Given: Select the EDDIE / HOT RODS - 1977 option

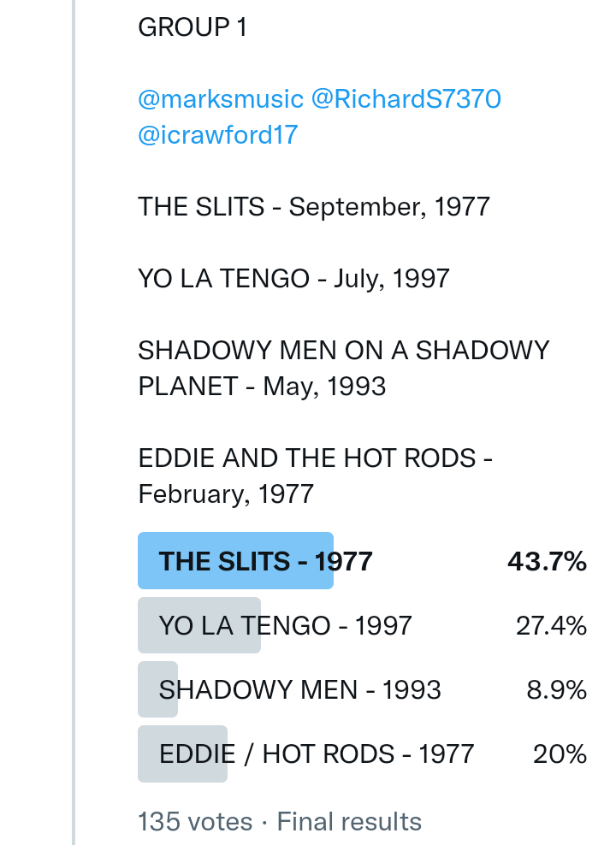Looking at the screenshot, I should pyautogui.click(x=317, y=754).
